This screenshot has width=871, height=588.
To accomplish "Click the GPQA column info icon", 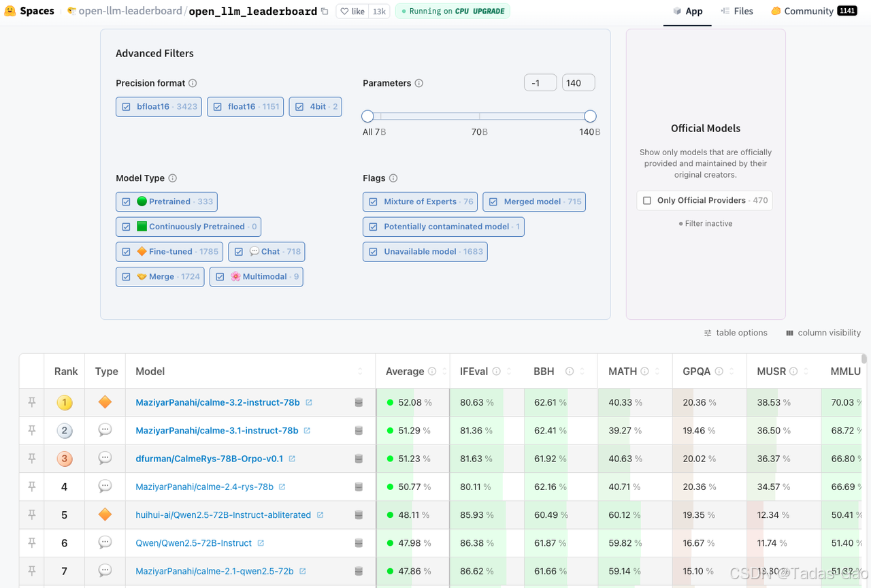I will [719, 372].
